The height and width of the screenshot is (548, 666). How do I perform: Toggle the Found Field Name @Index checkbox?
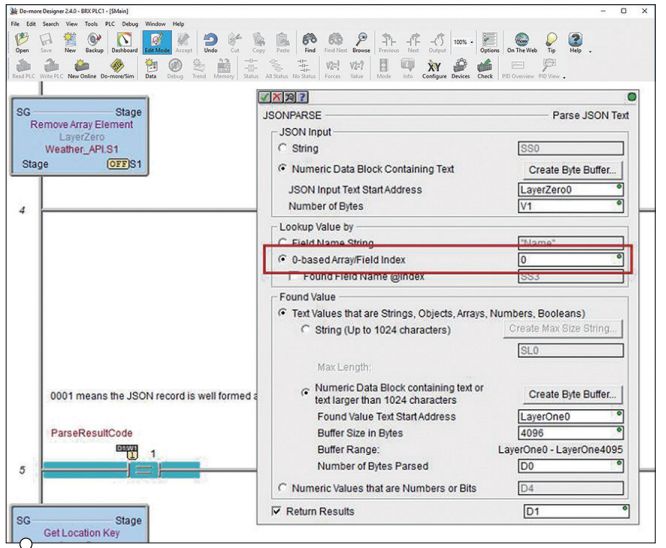291,277
